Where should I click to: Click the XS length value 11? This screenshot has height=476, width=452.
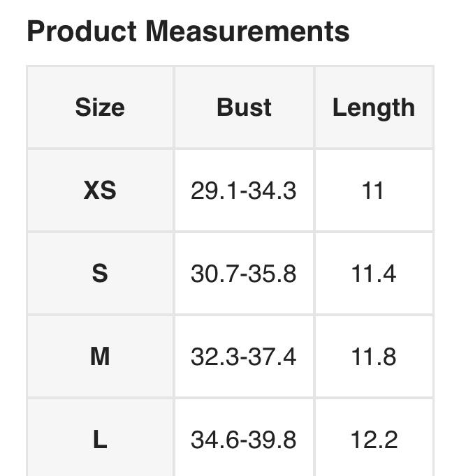coord(373,191)
